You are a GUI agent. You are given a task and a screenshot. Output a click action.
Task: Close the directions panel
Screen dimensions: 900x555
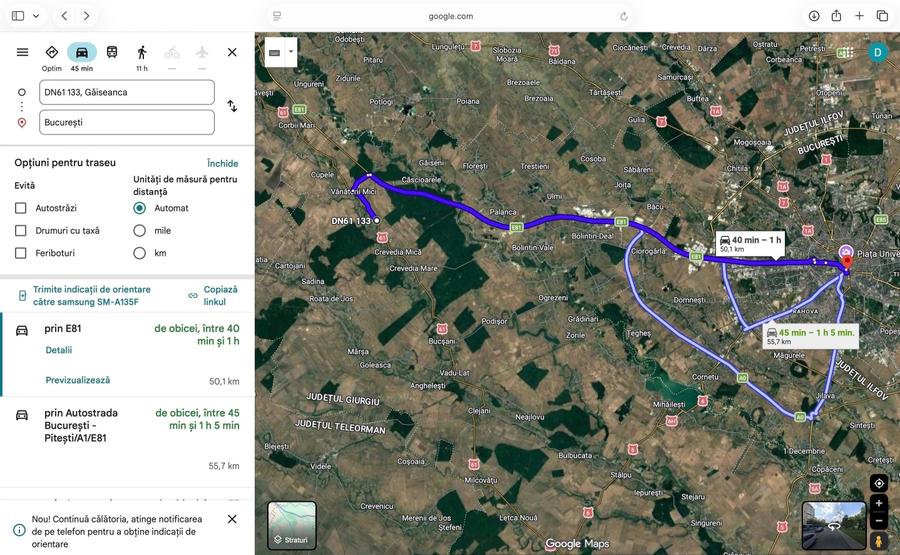click(x=232, y=52)
